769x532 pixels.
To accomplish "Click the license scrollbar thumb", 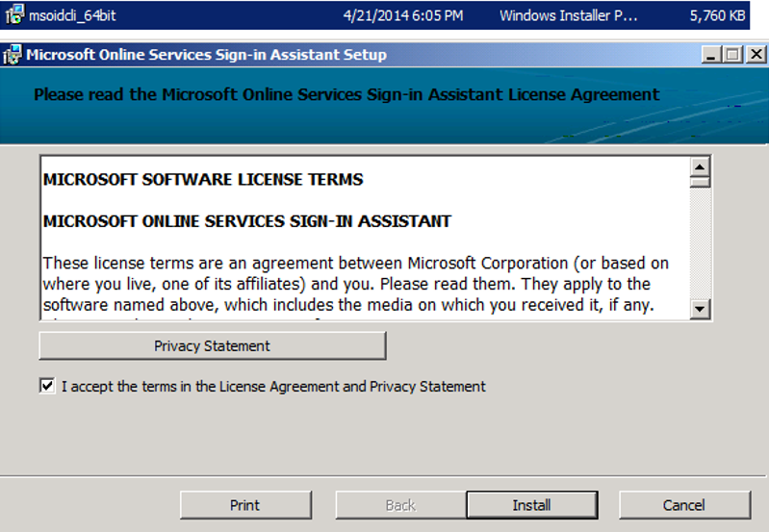I will click(700, 180).
